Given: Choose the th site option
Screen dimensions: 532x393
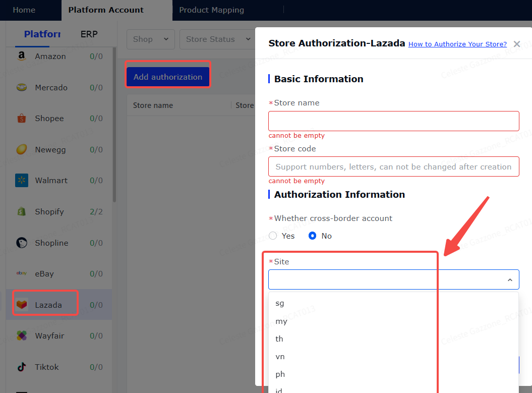Looking at the screenshot, I should (393, 339).
